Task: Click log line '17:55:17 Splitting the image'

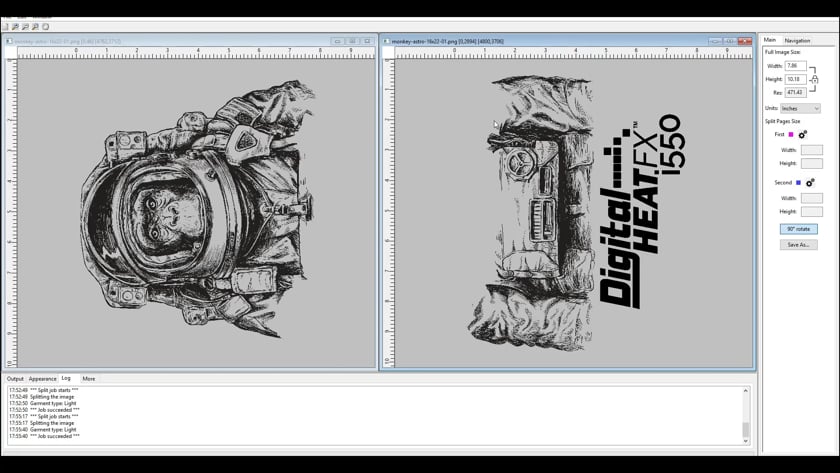Action: [41, 423]
